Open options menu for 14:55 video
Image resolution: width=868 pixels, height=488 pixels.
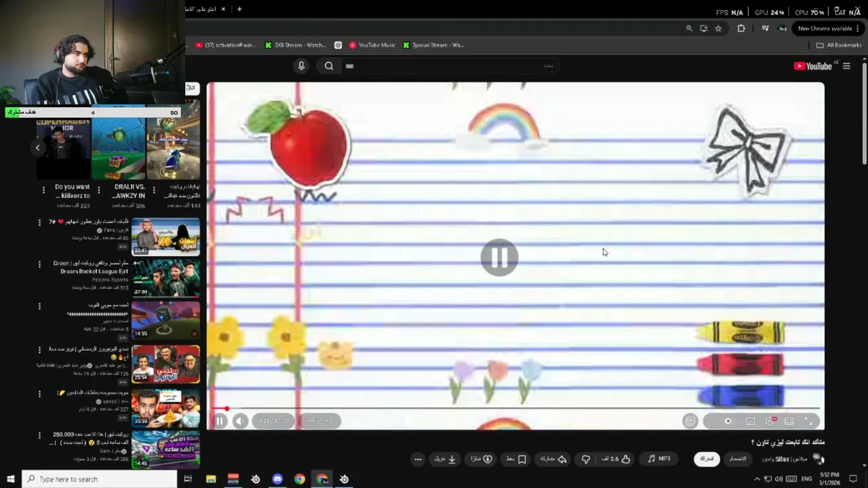(x=39, y=306)
